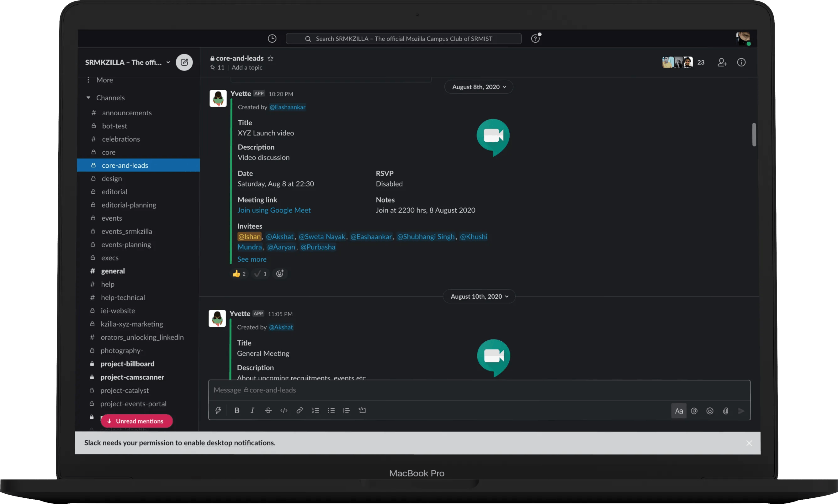Screen dimensions: 838x504
Task: Add people to channel icon
Action: [722, 62]
